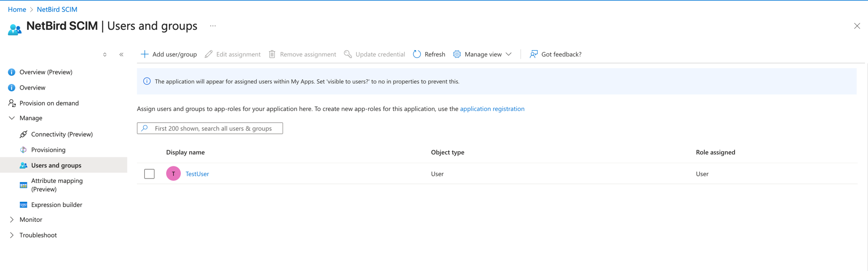Select the TestUser row checkbox
The image size is (868, 271).
tap(150, 174)
